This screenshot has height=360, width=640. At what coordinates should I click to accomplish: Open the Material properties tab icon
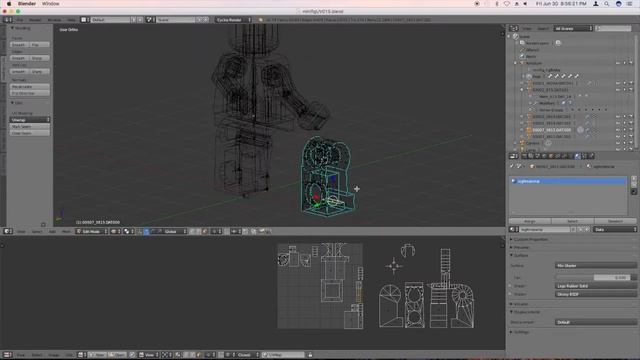click(577, 156)
